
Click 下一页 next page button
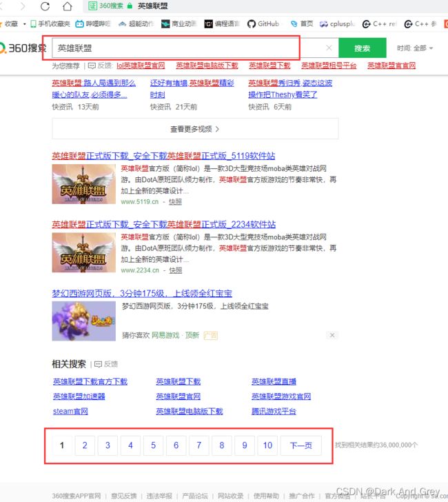point(301,445)
